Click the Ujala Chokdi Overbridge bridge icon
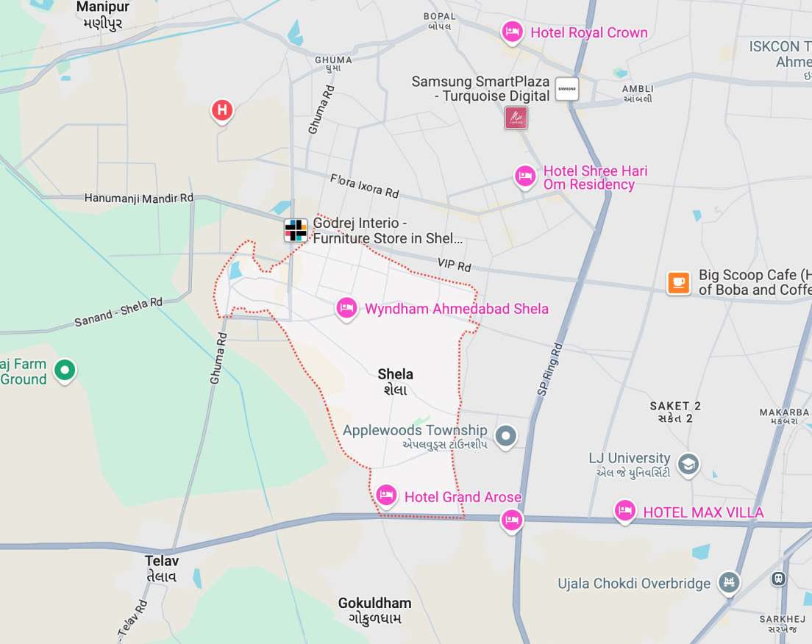 tap(729, 582)
